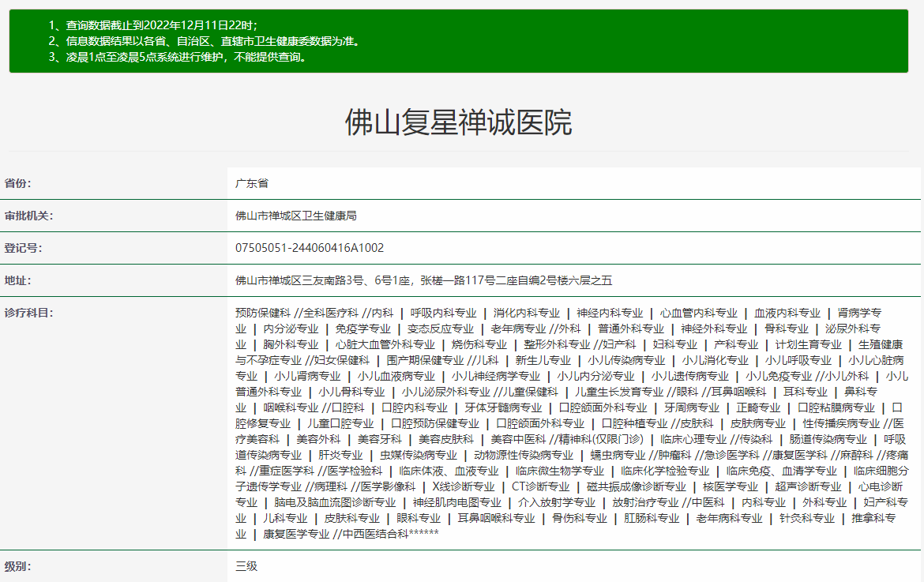The image size is (924, 582).
Task: Click the 审批机关 field label
Action: pyautogui.click(x=28, y=216)
